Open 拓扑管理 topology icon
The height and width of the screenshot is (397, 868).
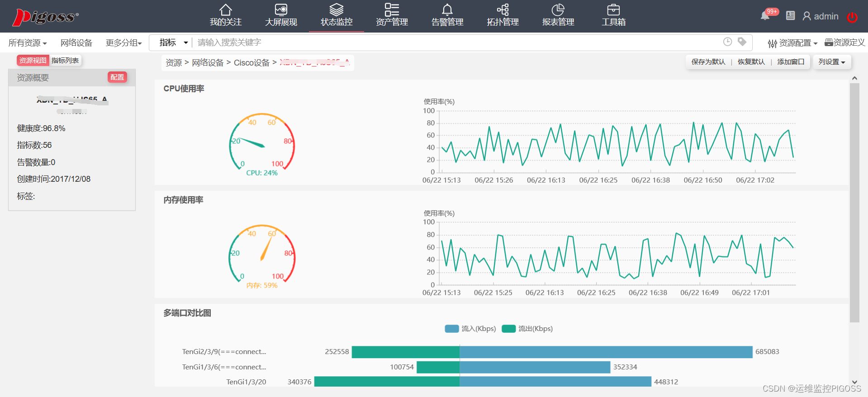pos(503,9)
